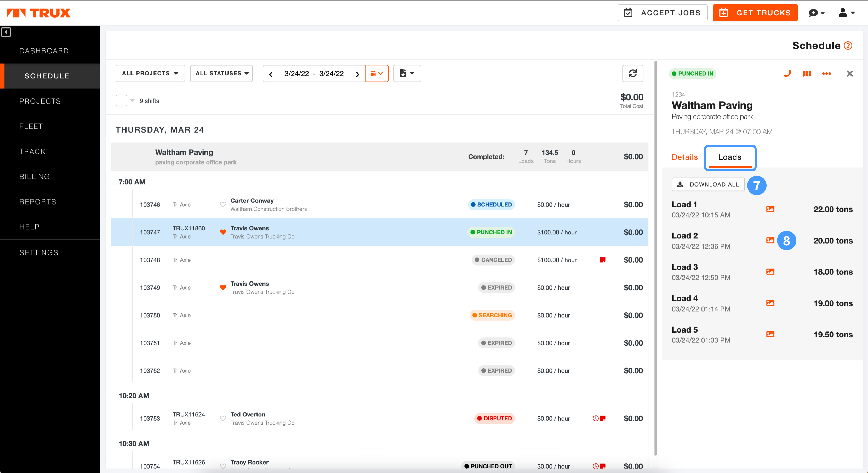This screenshot has width=868, height=473.
Task: Click the Download All button
Action: 708,184
